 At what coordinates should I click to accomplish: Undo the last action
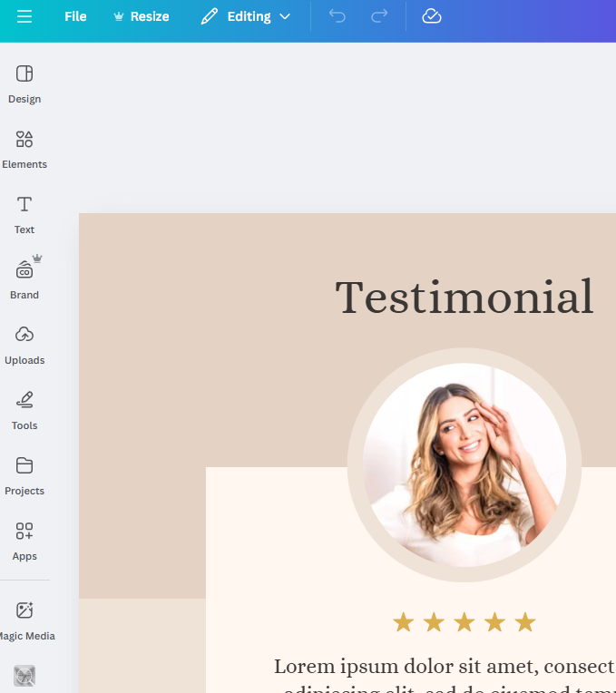click(337, 17)
